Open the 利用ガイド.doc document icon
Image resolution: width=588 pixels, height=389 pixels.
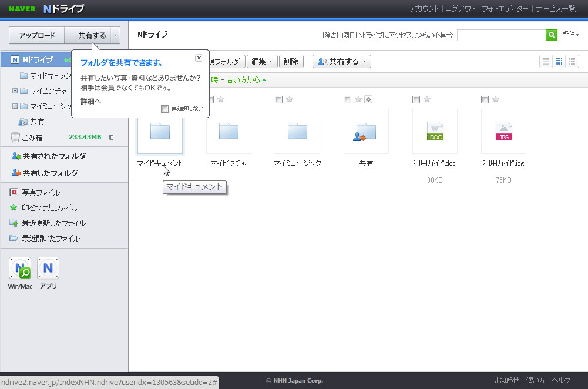[435, 131]
